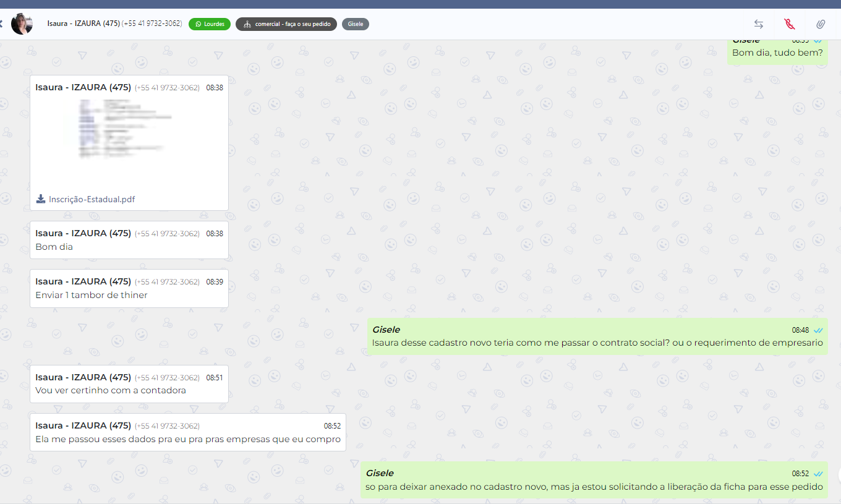Open attachments with the paperclip icon
Screen dimensions: 841x504
[820, 24]
